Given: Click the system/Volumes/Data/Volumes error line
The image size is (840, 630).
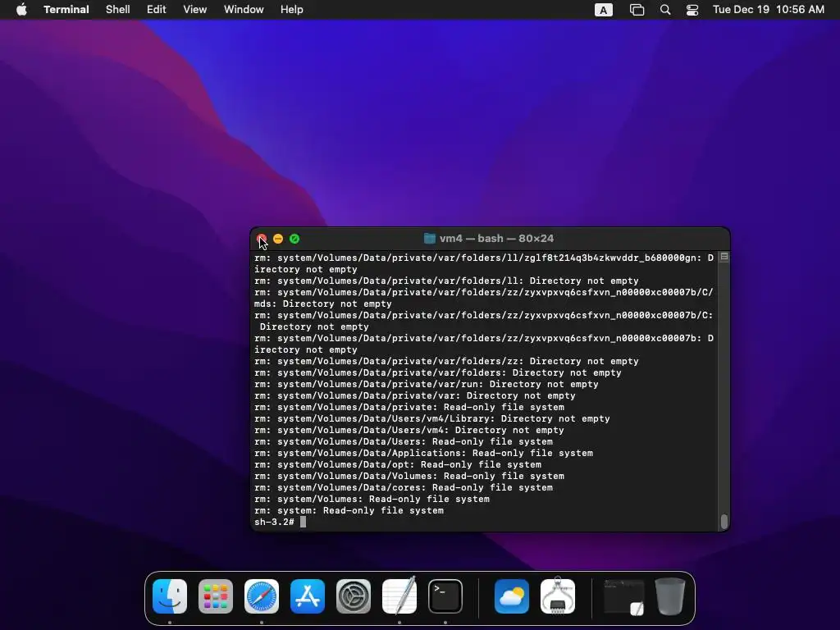Looking at the screenshot, I should coord(409,477).
